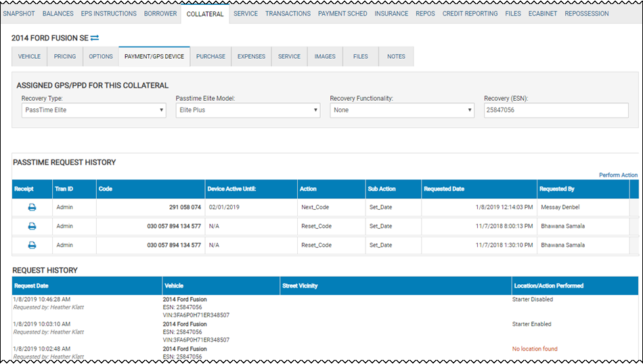Click the Sub Action column header

tap(393, 189)
